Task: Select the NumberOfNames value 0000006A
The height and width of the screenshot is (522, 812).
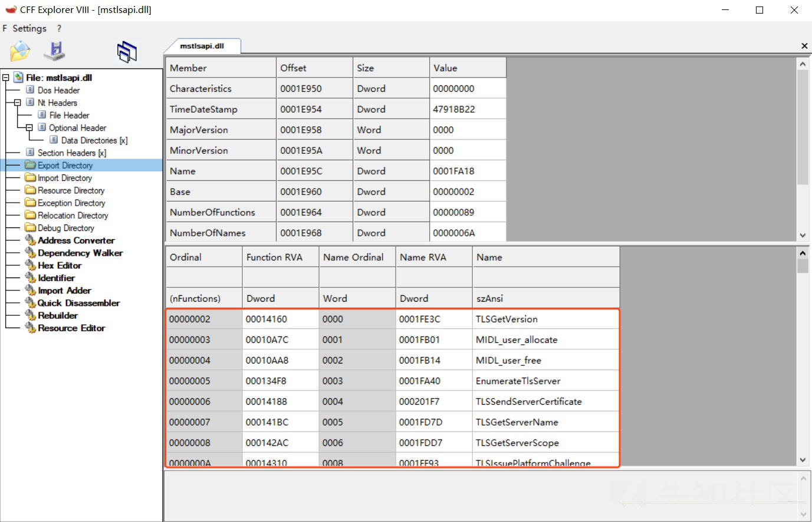Action: point(468,233)
